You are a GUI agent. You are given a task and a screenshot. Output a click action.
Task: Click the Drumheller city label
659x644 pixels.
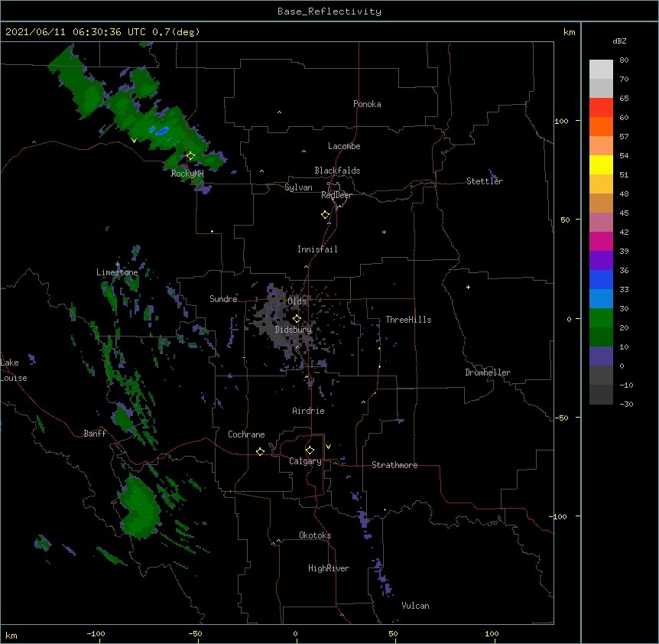click(x=488, y=372)
